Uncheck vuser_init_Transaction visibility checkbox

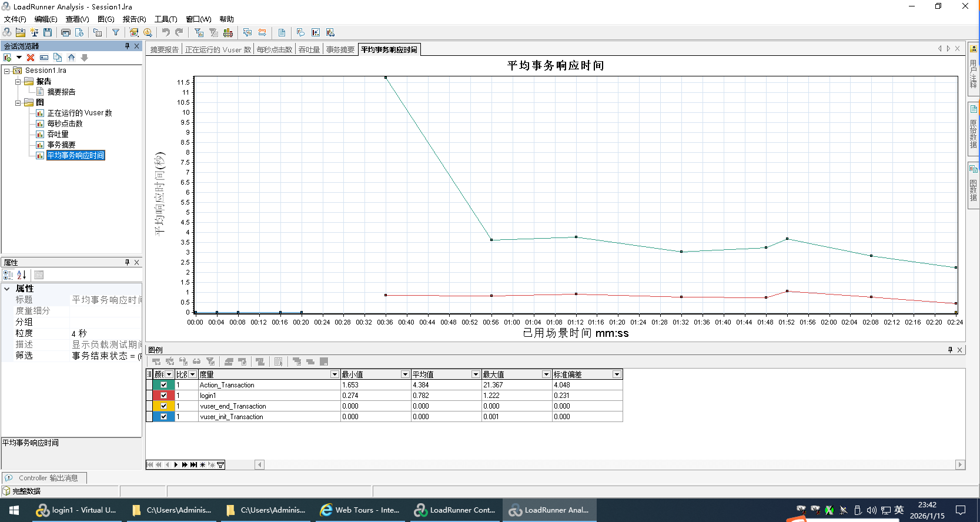point(163,417)
